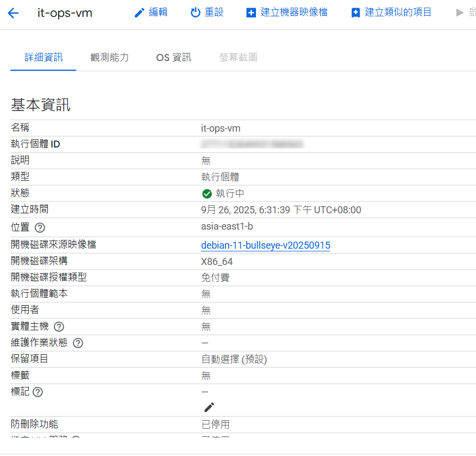Click the blurred 執行個體 ID value

coord(252,144)
